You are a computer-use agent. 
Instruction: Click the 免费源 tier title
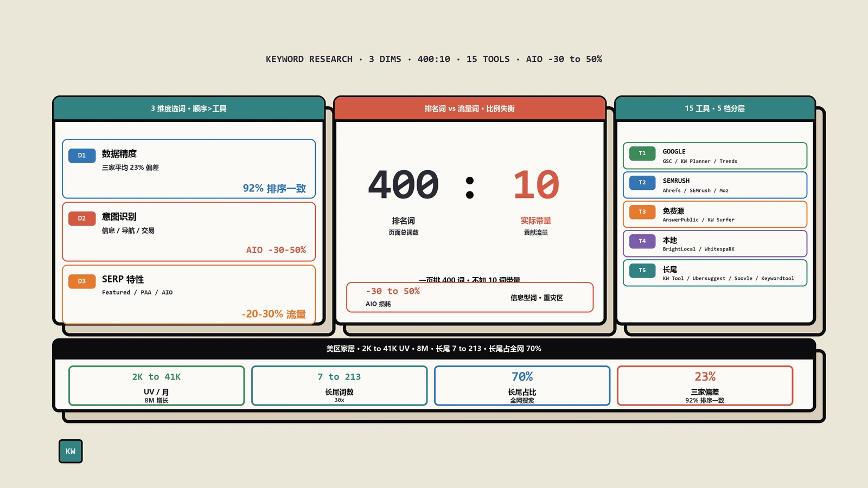coord(673,211)
